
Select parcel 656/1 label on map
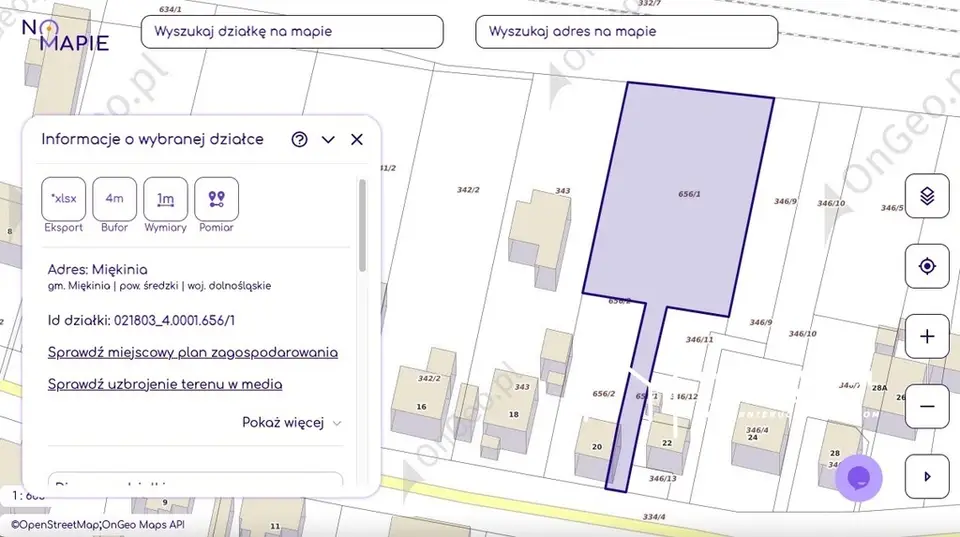click(x=689, y=194)
